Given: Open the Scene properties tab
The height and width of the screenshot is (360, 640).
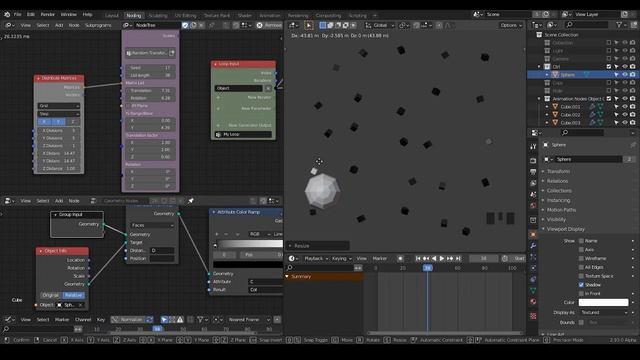Looking at the screenshot, I should pos(533,195).
